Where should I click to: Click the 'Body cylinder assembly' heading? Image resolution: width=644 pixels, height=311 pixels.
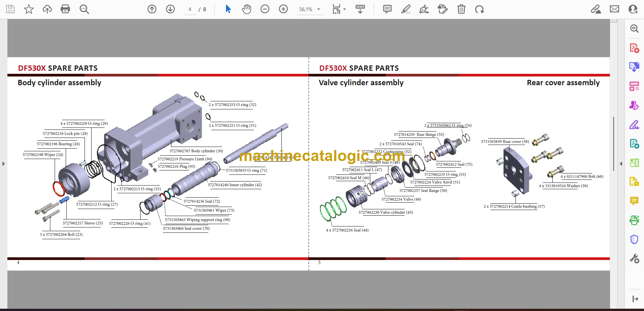pos(59,83)
